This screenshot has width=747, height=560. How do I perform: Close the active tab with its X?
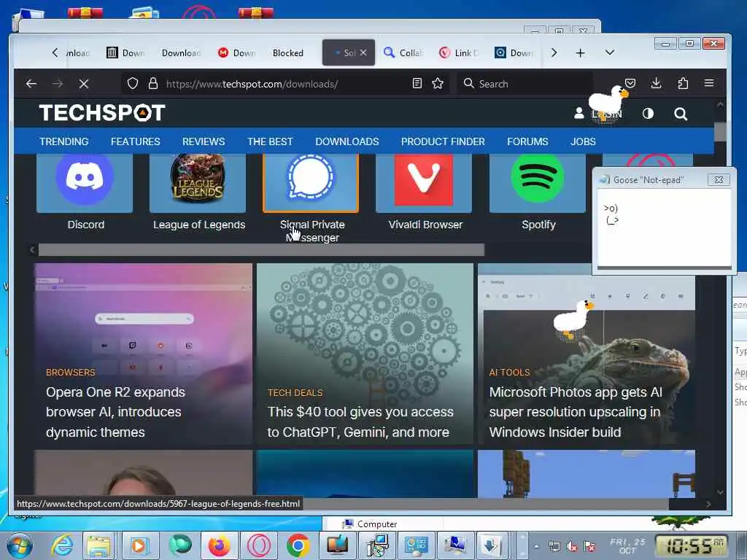363,52
